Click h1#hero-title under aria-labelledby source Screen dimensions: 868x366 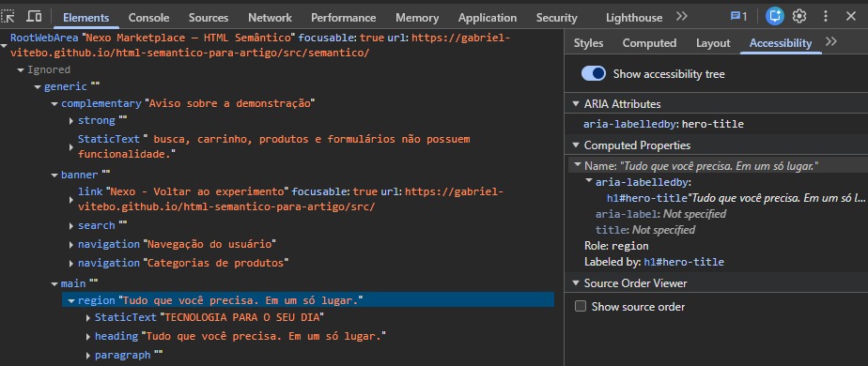point(647,198)
